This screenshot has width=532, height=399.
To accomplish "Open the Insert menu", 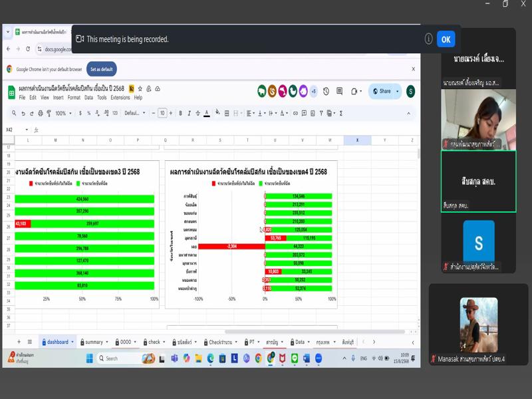I will point(58,97).
